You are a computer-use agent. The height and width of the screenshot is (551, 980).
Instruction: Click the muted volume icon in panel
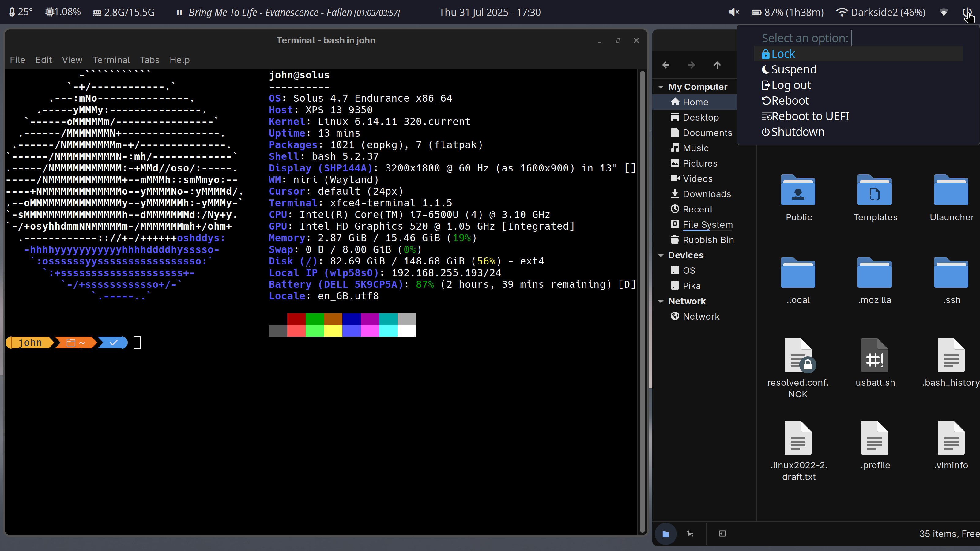[x=733, y=12]
